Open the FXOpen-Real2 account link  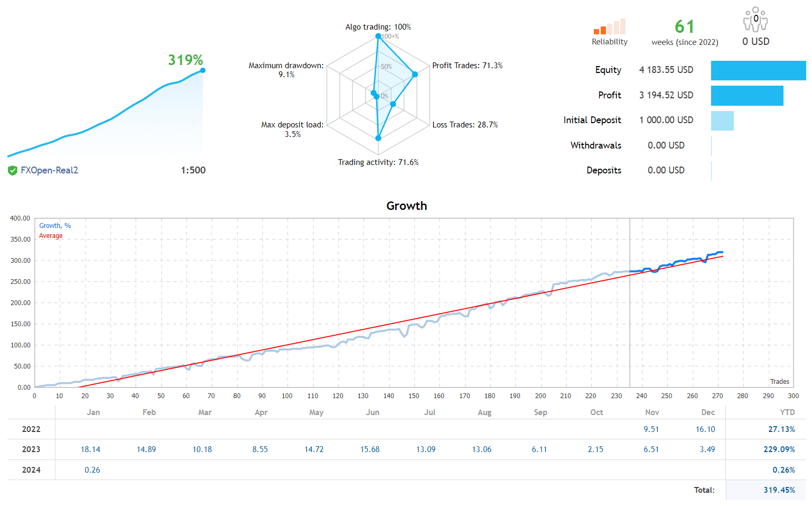point(49,170)
